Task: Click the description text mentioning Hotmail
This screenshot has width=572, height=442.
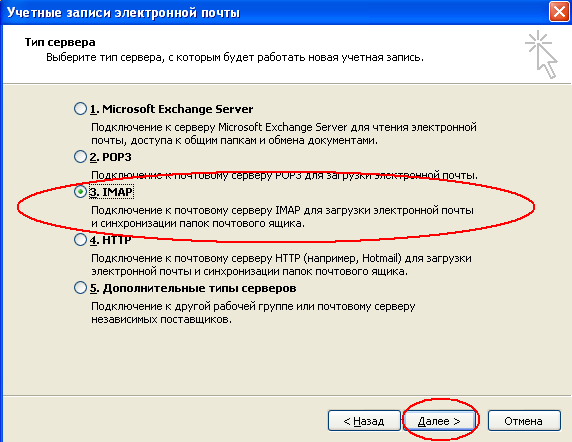Action: (281, 265)
